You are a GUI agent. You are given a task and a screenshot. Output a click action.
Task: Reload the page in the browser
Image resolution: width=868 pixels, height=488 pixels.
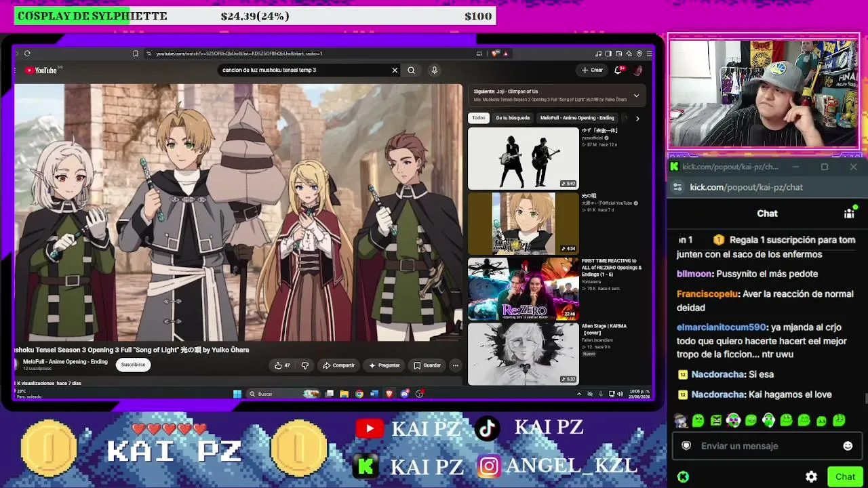click(27, 54)
